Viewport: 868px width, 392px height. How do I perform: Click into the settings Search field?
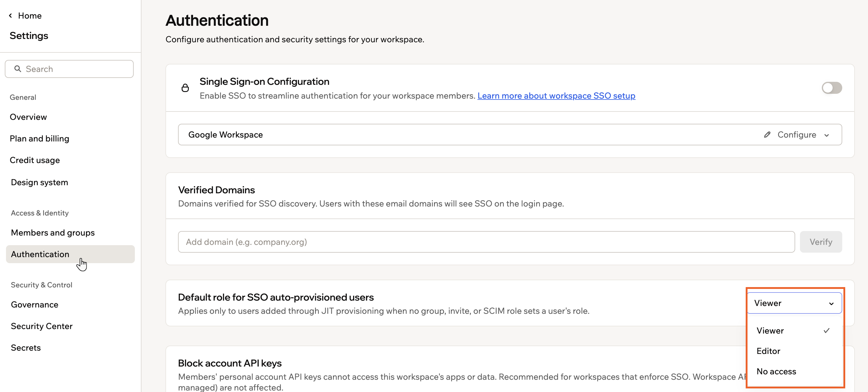pos(69,69)
